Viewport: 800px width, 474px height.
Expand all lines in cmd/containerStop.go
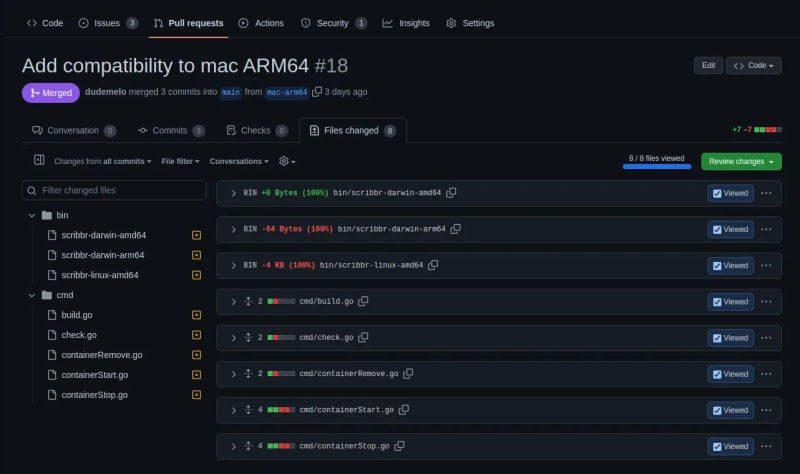[248, 446]
